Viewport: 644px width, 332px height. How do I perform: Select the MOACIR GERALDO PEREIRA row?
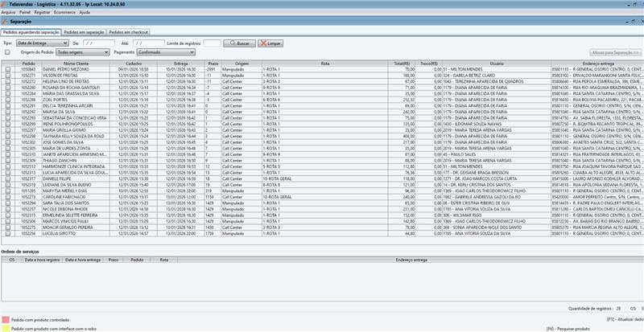[x=323, y=227]
